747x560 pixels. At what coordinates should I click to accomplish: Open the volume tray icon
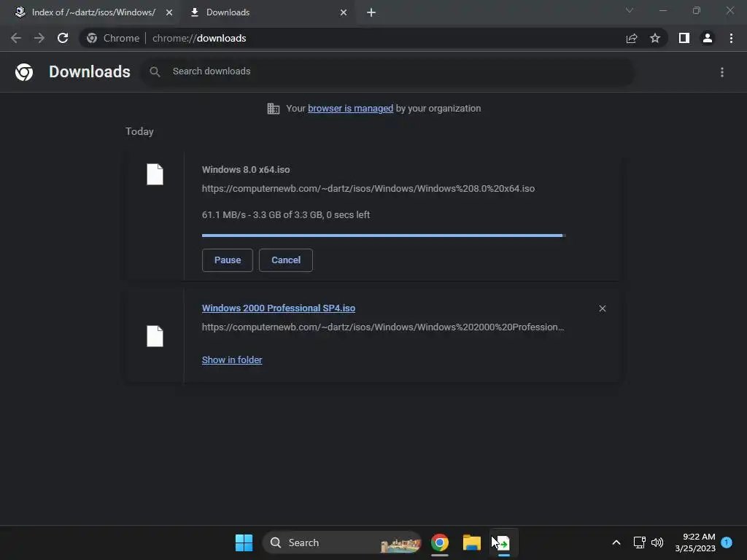657,542
